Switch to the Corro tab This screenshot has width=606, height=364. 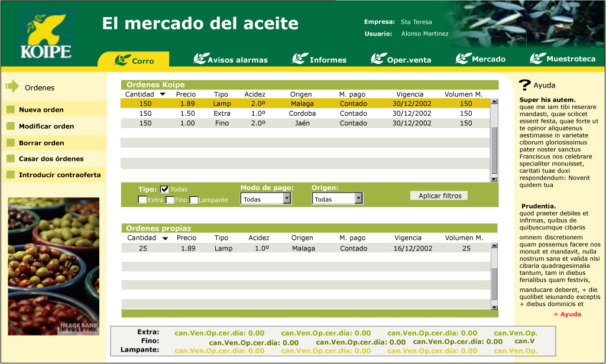(134, 60)
